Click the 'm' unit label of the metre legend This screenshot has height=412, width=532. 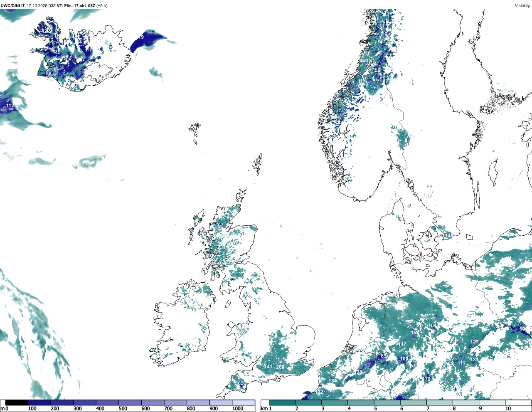click(2, 409)
